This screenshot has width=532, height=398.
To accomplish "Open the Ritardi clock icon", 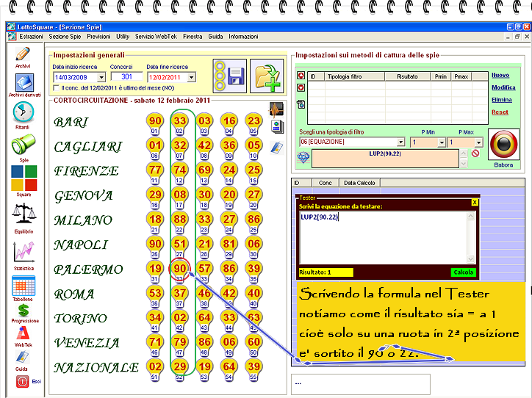I will (x=24, y=112).
